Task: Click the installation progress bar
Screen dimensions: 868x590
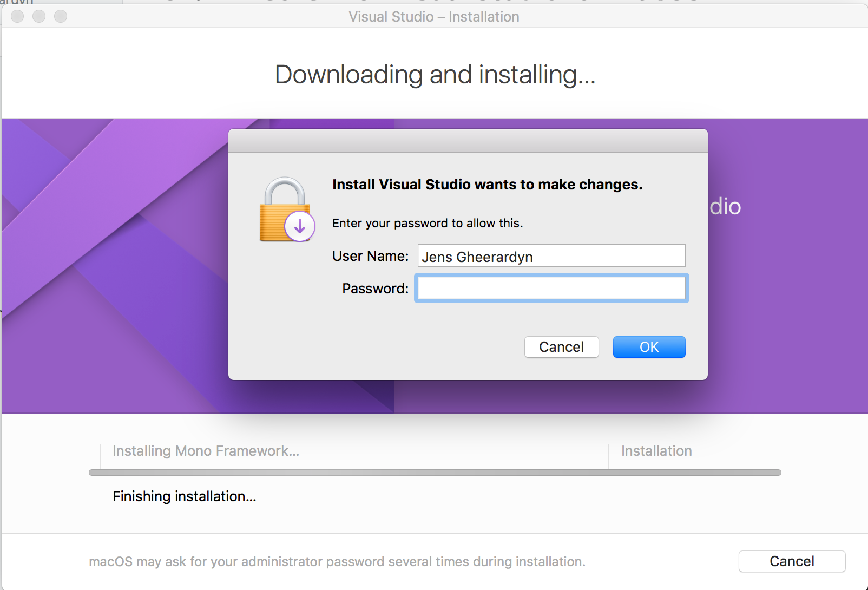Action: [435, 473]
